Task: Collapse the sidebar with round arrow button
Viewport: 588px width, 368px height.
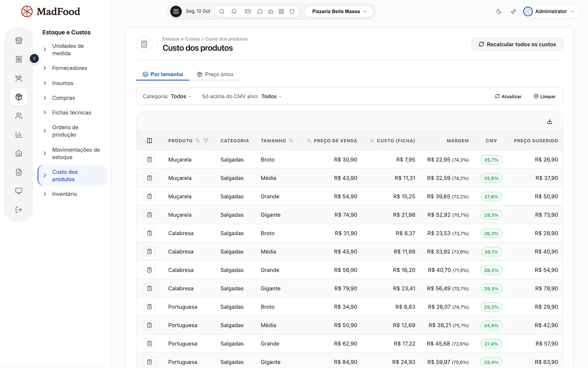Action: (x=34, y=59)
